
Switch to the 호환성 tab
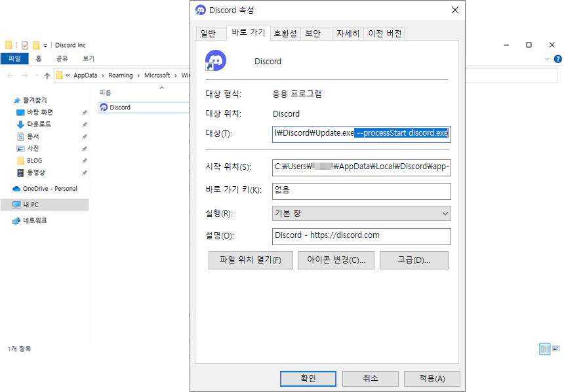(x=285, y=33)
